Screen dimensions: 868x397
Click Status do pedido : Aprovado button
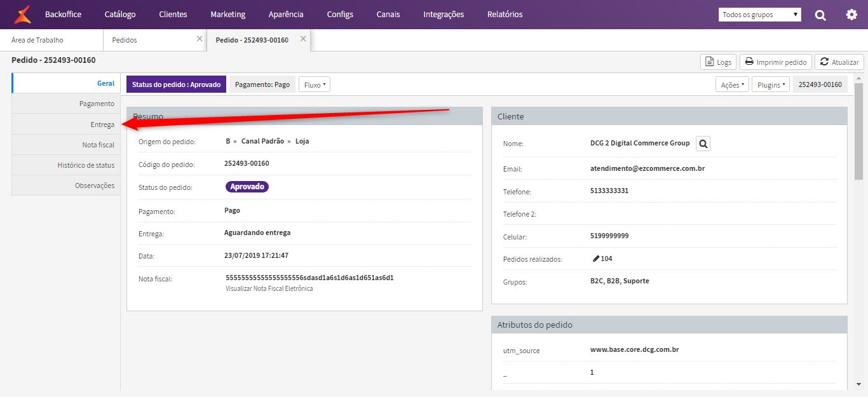[177, 84]
